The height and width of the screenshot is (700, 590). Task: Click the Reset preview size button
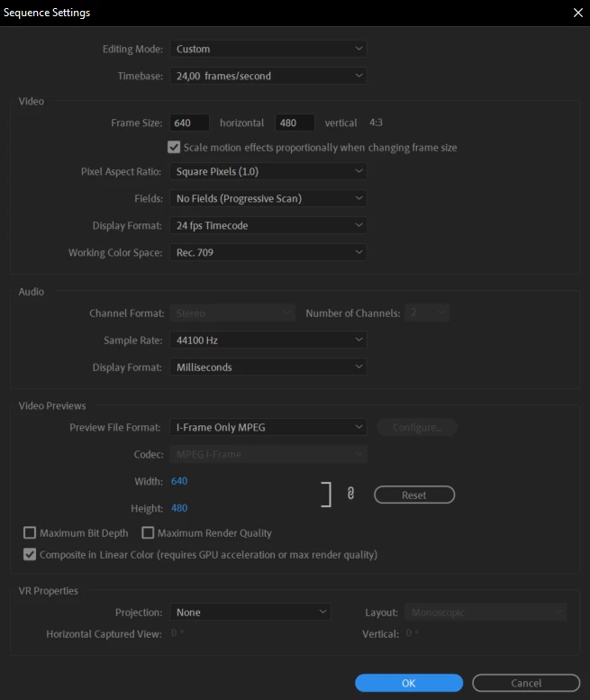click(414, 495)
